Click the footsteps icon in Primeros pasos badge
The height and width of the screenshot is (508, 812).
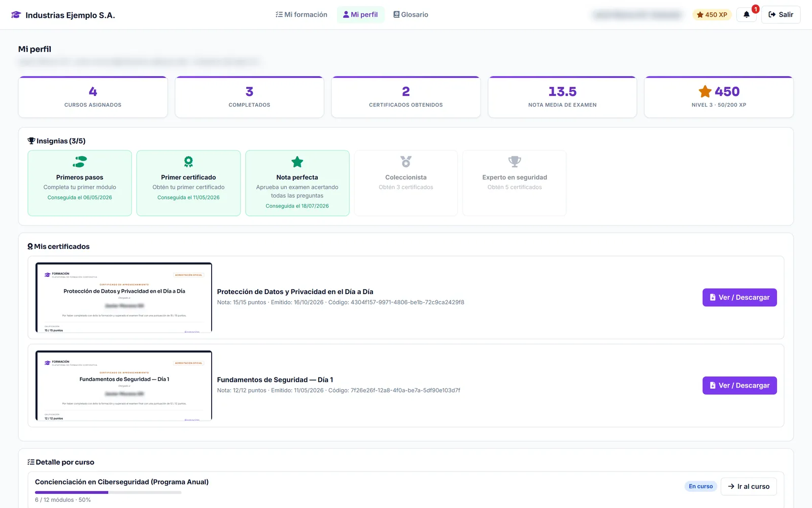click(80, 162)
